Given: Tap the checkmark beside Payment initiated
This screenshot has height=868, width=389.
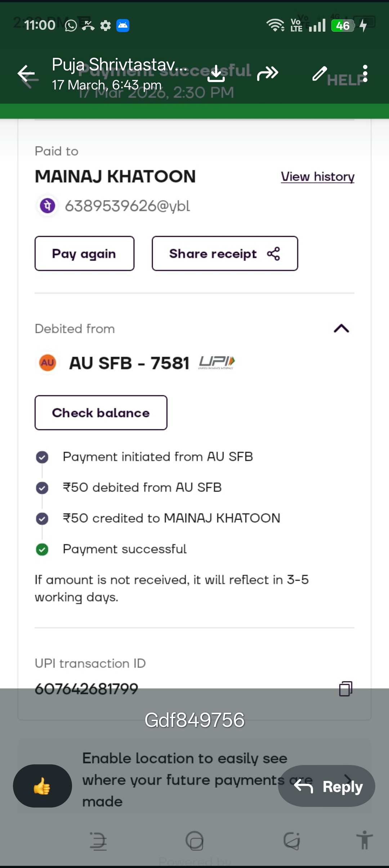Looking at the screenshot, I should [x=42, y=457].
